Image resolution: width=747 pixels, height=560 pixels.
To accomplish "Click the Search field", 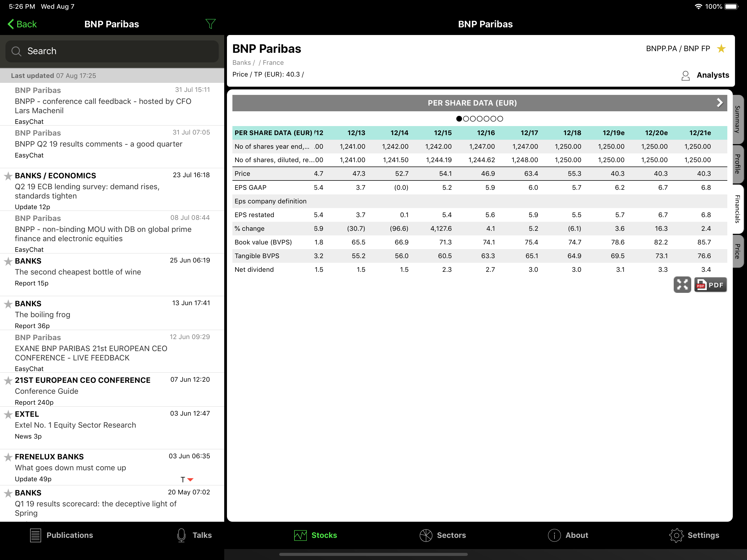I will (112, 51).
